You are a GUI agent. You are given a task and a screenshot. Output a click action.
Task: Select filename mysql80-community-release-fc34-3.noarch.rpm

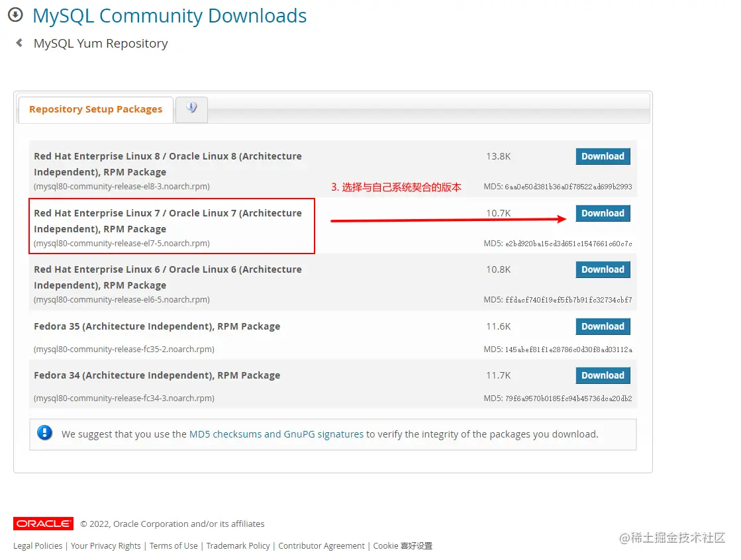tap(124, 398)
